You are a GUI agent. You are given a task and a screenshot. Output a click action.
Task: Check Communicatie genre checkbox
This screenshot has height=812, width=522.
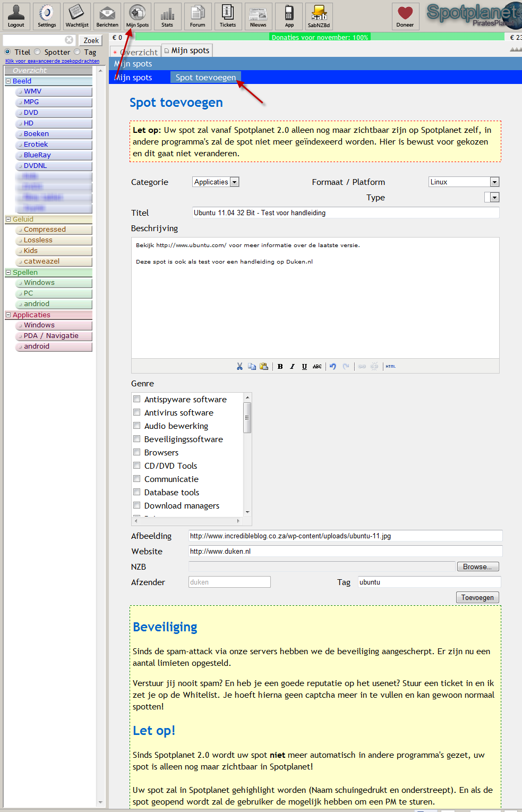pos(137,478)
